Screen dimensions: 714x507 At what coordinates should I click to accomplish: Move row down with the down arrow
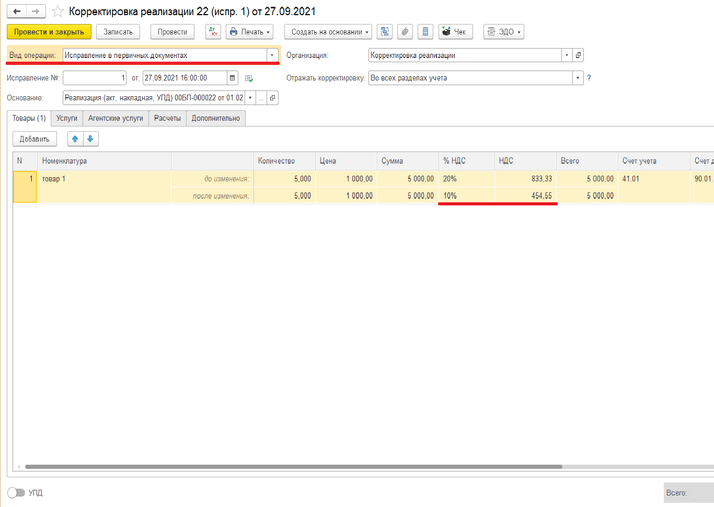point(90,139)
